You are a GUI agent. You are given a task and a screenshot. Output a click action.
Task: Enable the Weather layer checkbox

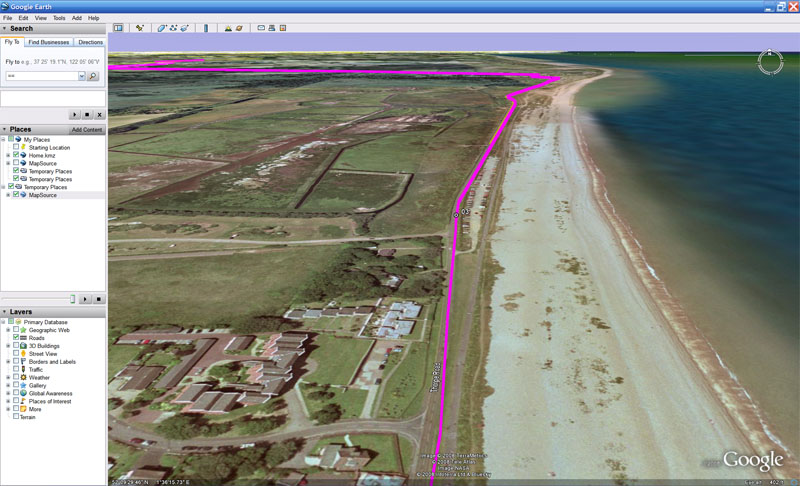[x=16, y=377]
